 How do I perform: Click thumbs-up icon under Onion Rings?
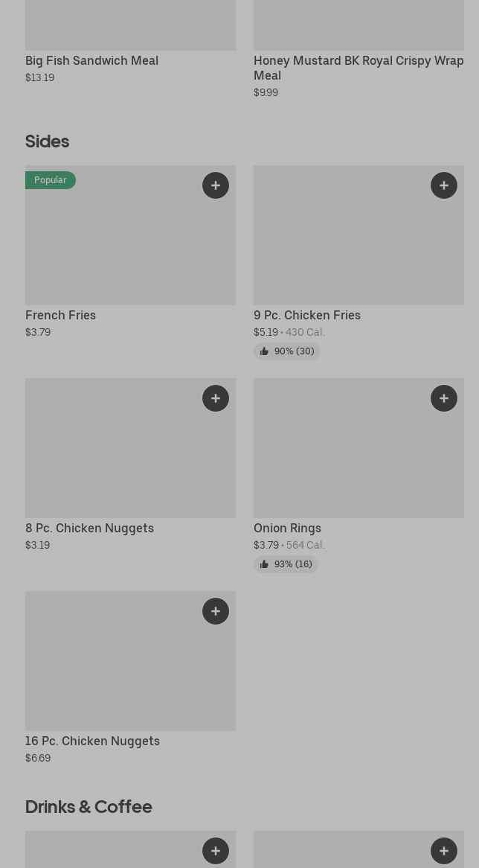(x=264, y=564)
